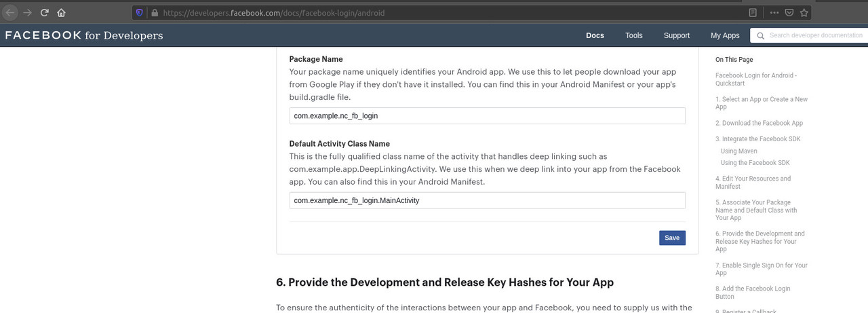
Task: Open the Using Maven sub-link
Action: (739, 151)
